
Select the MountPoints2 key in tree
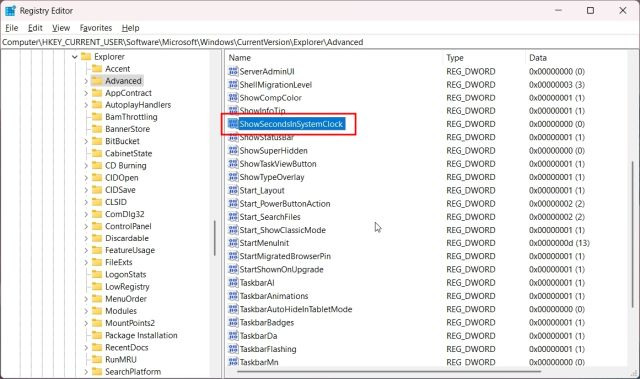click(x=130, y=323)
